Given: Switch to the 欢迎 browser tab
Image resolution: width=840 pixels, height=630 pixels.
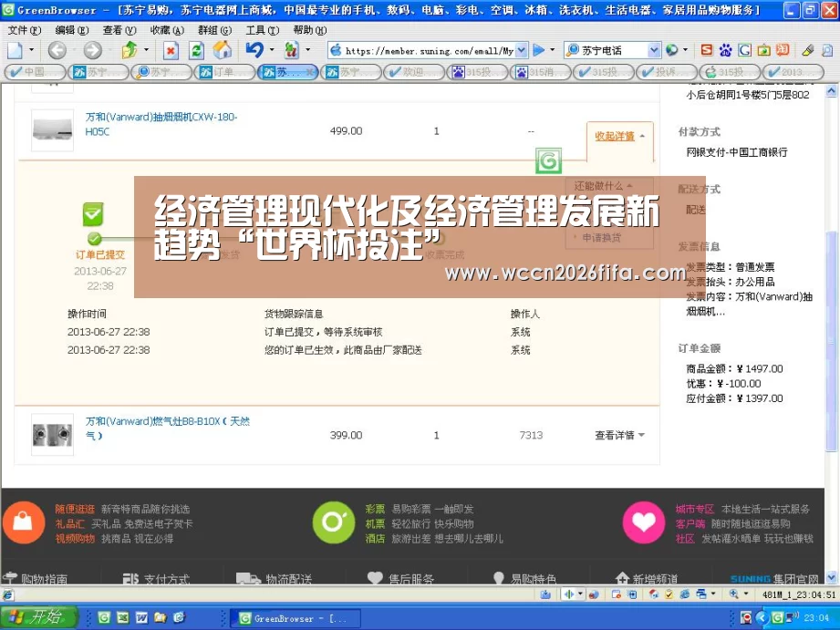Looking at the screenshot, I should click(413, 72).
